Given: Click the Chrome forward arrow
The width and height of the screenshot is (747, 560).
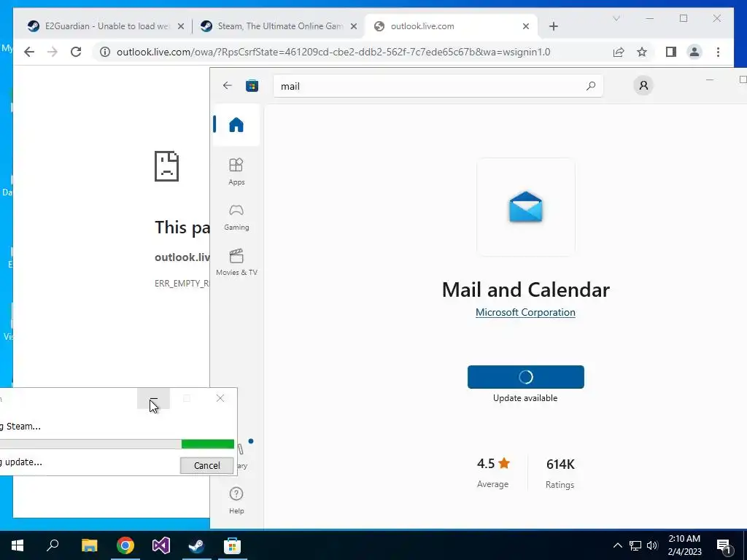Looking at the screenshot, I should pos(53,52).
